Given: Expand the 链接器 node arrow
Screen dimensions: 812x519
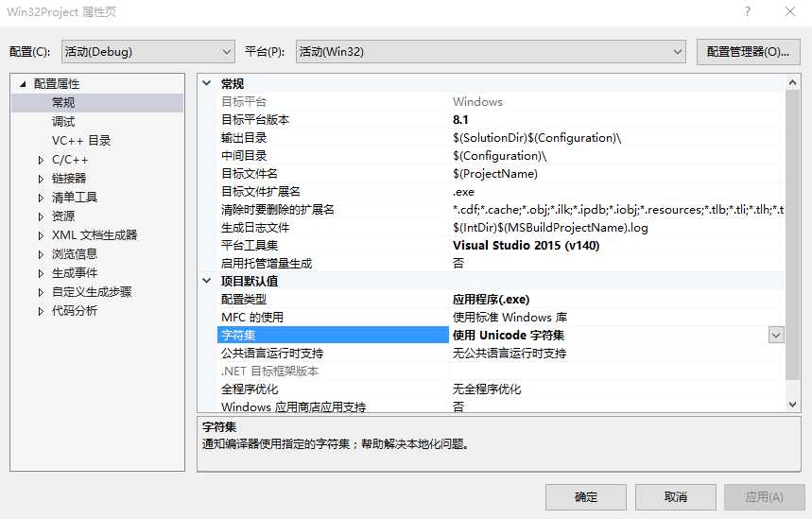Looking at the screenshot, I should click(41, 179).
